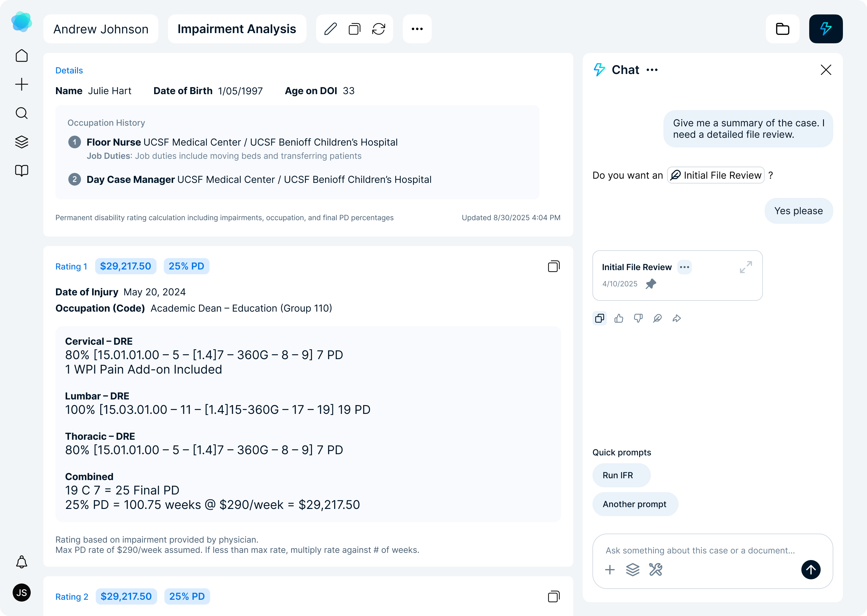The height and width of the screenshot is (616, 867).
Task: Click the lightning bolt chat toggle button
Action: (826, 29)
